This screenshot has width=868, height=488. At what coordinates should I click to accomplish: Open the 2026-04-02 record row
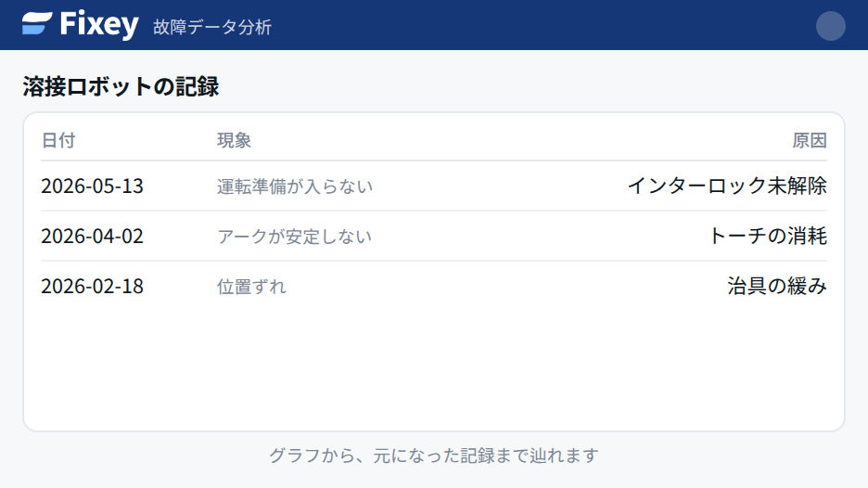tap(434, 236)
